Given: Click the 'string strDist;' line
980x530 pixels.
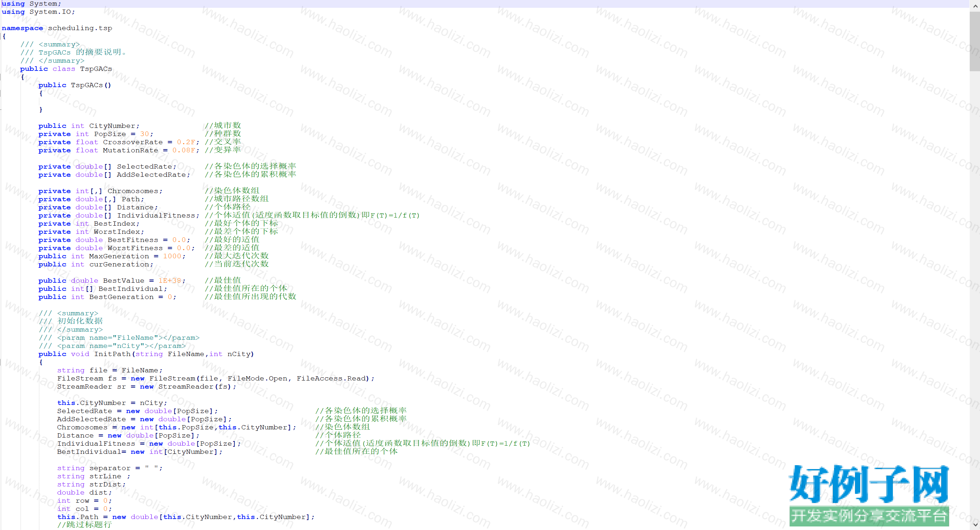Looking at the screenshot, I should [x=91, y=485].
